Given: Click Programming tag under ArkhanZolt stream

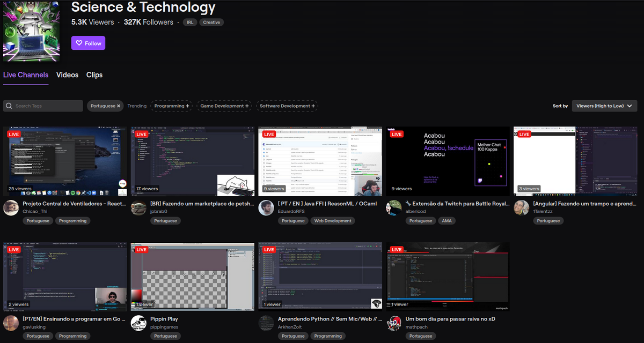Looking at the screenshot, I should pos(328,336).
